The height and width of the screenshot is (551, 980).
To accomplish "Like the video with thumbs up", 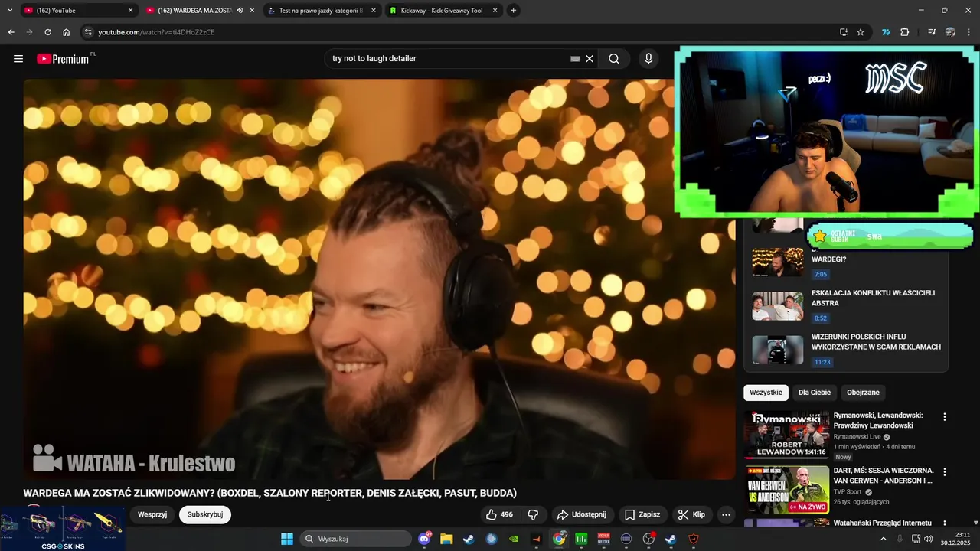I will pos(500,514).
